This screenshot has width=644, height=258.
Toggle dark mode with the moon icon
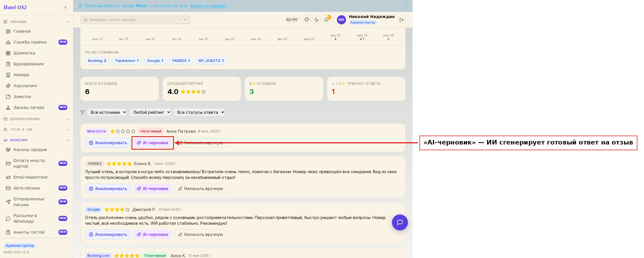click(317, 20)
